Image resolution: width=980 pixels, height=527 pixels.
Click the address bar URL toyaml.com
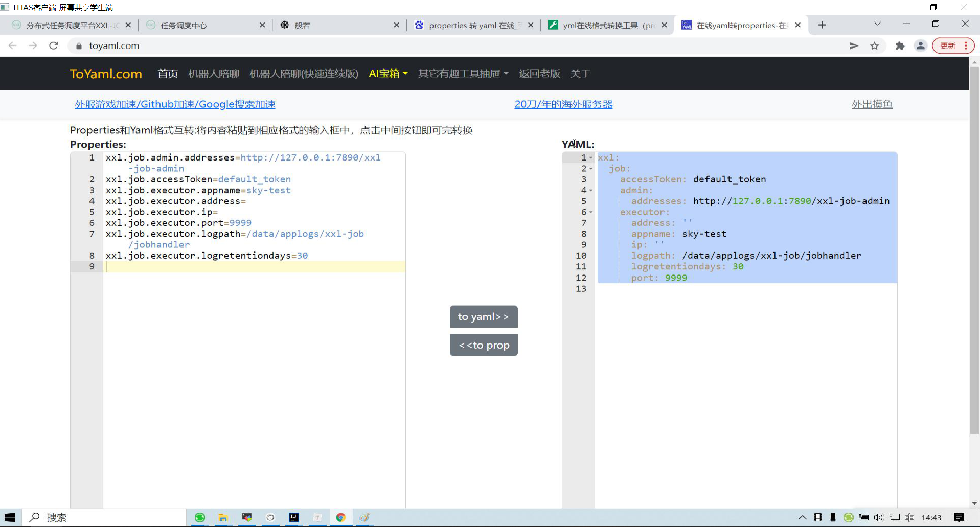(114, 45)
